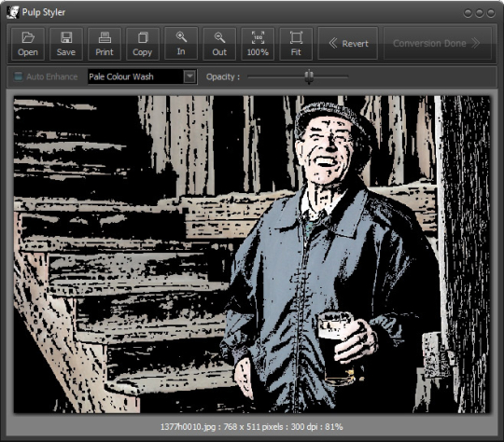Click the right end of the Opacity track
The height and width of the screenshot is (442, 504).
coord(347,76)
